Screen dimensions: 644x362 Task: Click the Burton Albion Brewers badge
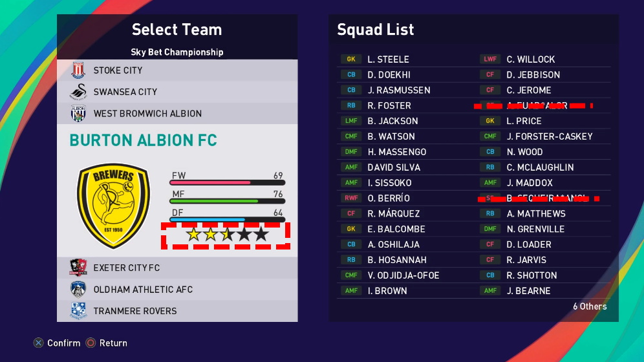[x=113, y=205]
